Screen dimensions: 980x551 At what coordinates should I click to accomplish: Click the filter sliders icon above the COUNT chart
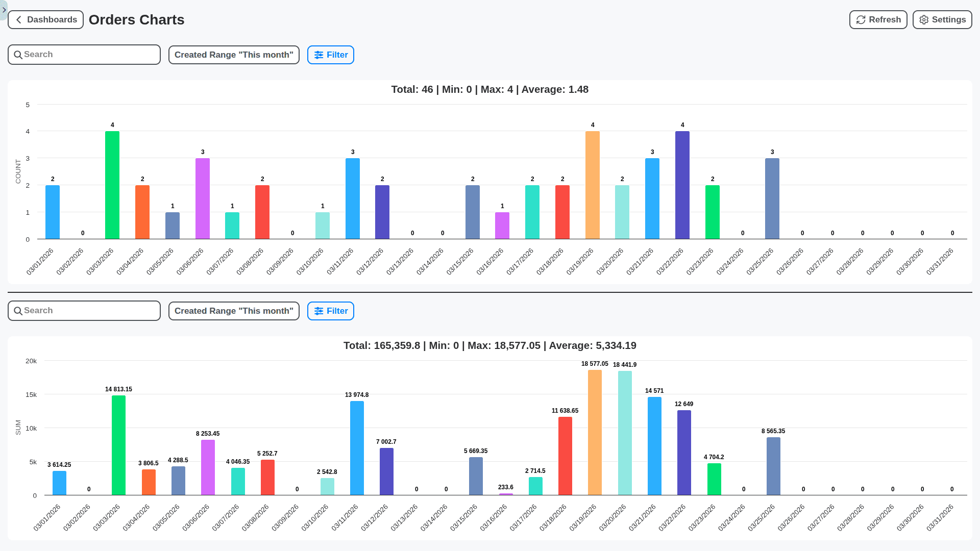pyautogui.click(x=319, y=55)
